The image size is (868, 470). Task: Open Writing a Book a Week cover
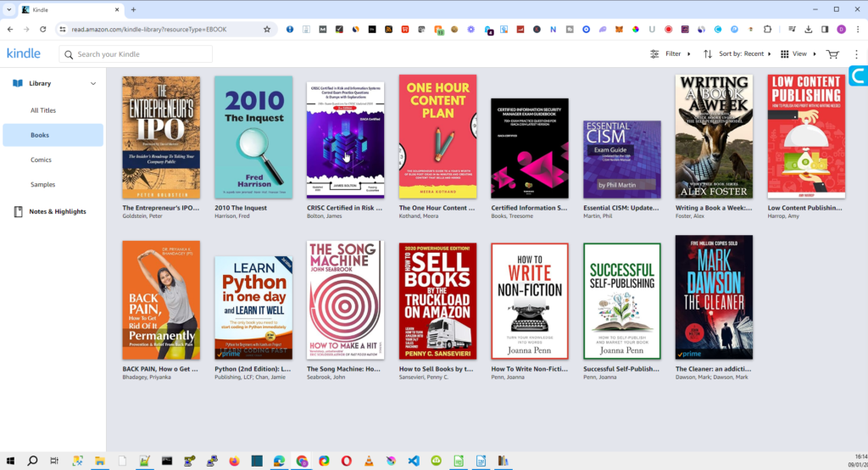(714, 137)
